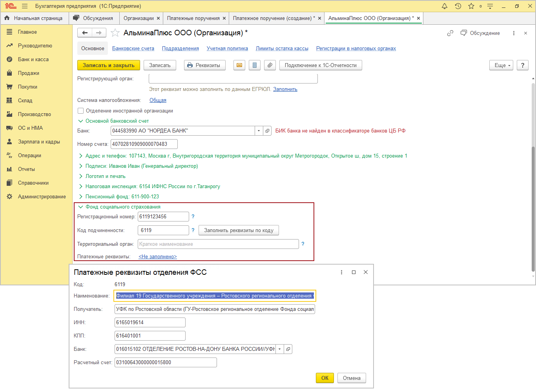536x392 pixels.
Task: Open three-dot menu in ФСС dialog
Action: coord(341,272)
